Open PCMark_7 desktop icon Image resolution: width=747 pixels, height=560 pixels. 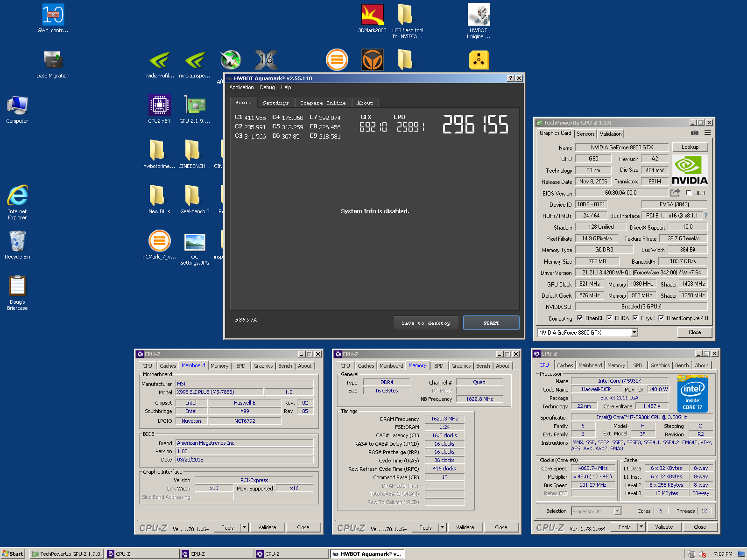[159, 245]
